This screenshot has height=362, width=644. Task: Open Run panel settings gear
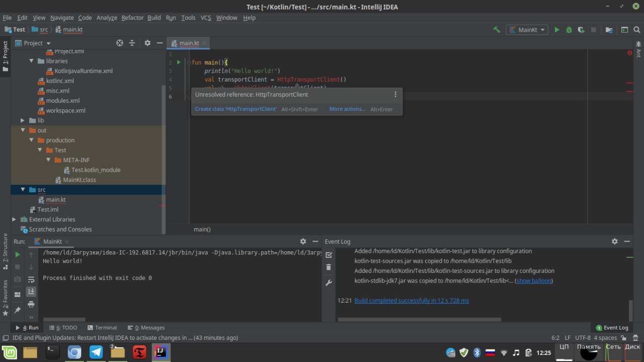(x=303, y=242)
